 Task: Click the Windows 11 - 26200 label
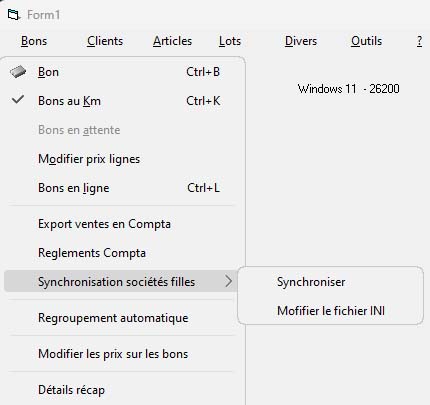point(348,89)
